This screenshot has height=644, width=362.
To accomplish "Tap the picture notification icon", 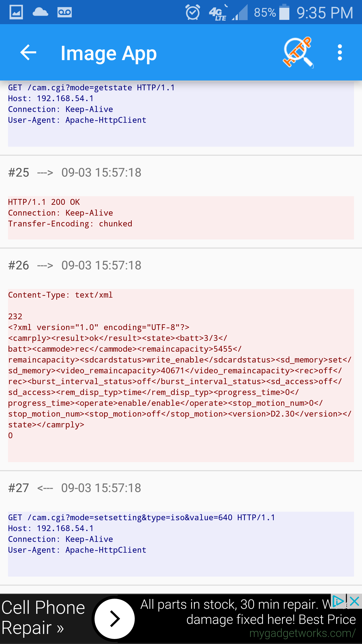I will pyautogui.click(x=16, y=12).
